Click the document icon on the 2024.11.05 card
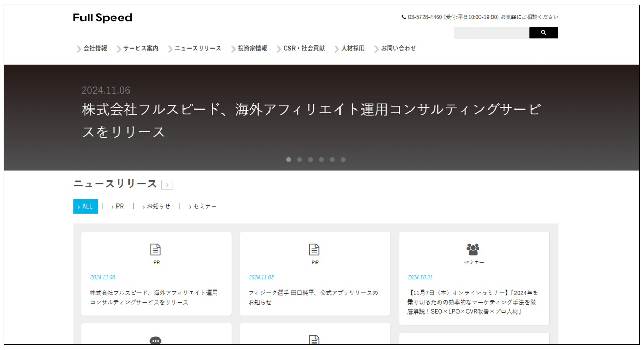This screenshot has width=644, height=350. 314,249
